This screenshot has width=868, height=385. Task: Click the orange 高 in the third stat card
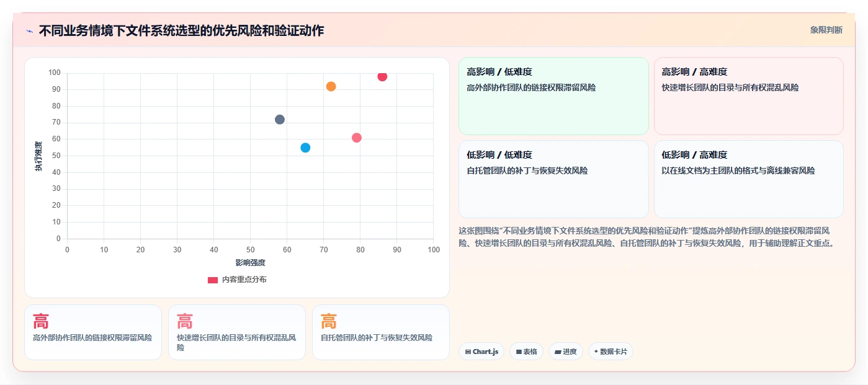click(329, 322)
